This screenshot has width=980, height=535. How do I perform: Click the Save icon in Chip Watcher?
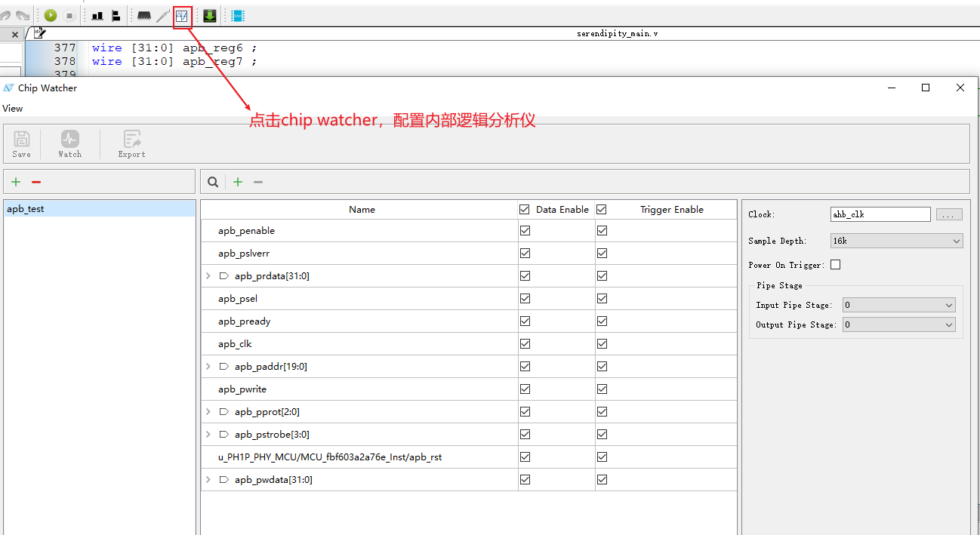[x=21, y=143]
